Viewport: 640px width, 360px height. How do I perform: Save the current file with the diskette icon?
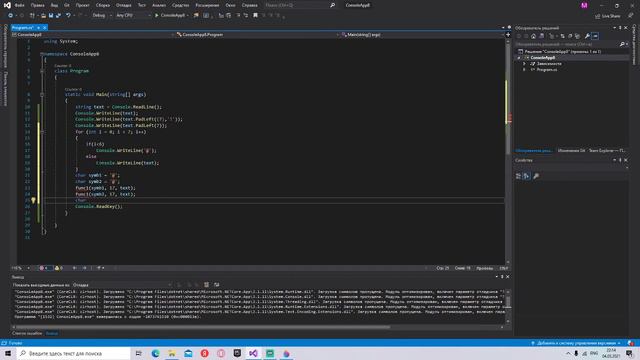pyautogui.click(x=51, y=16)
